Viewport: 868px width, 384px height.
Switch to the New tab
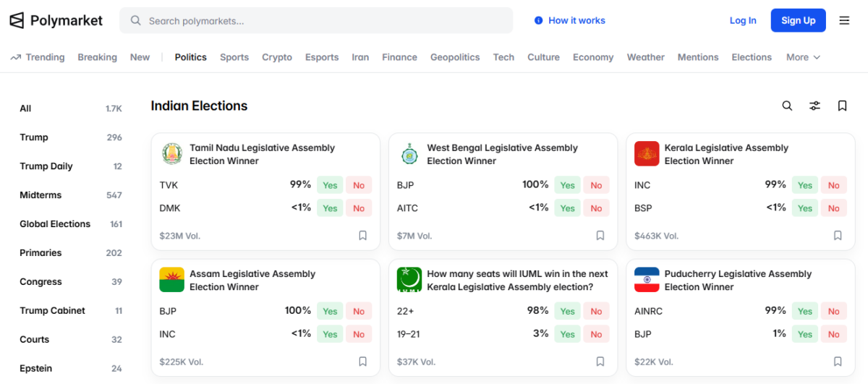(x=140, y=57)
